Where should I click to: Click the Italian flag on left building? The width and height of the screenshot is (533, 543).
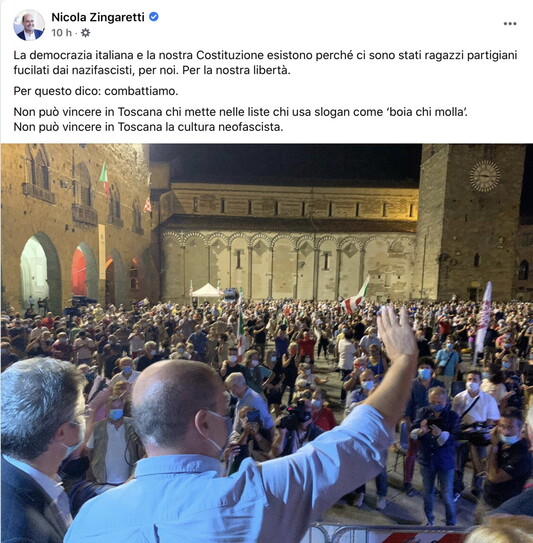(104, 179)
